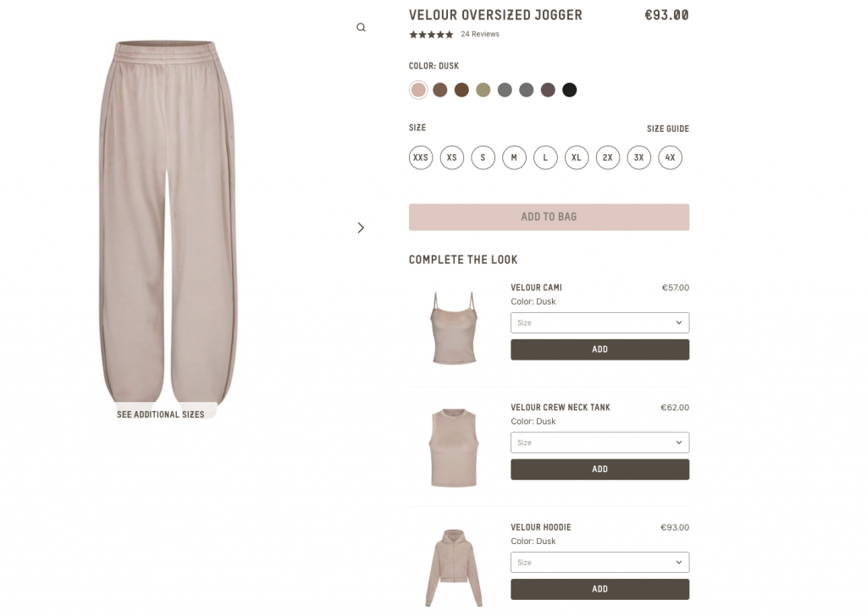Open the Velour Cami product thumbnail
This screenshot has width=867, height=616.
454,328
